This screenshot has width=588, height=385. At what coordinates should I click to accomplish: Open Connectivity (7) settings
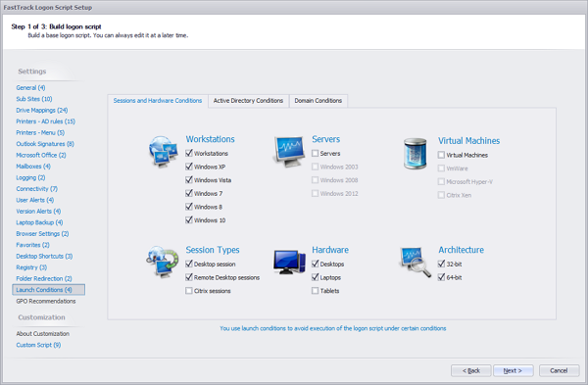pyautogui.click(x=36, y=189)
